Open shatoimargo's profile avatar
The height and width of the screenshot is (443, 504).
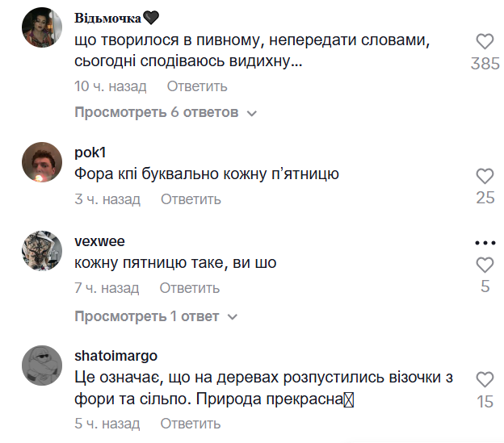pos(41,366)
